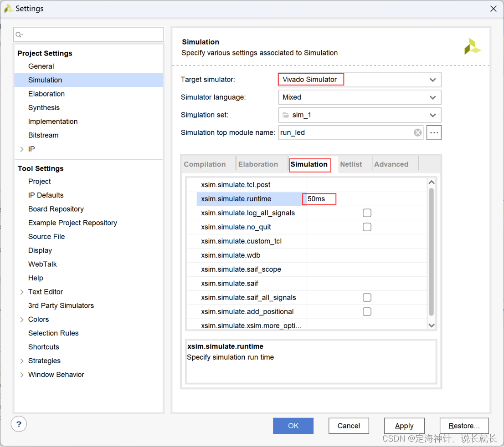Viewport: 504px width, 447px height.
Task: Enable xsim.simulate.log_all_signals checkbox
Action: pyautogui.click(x=367, y=213)
